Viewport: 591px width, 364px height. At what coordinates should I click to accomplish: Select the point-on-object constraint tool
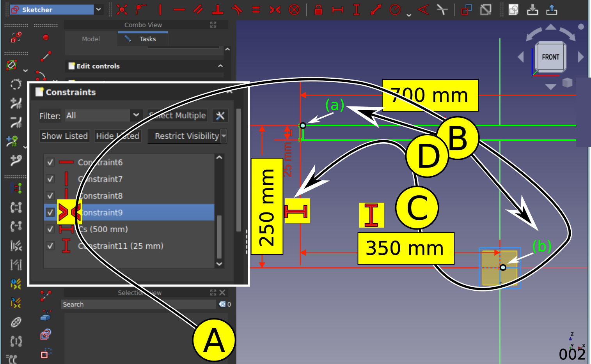tap(141, 9)
